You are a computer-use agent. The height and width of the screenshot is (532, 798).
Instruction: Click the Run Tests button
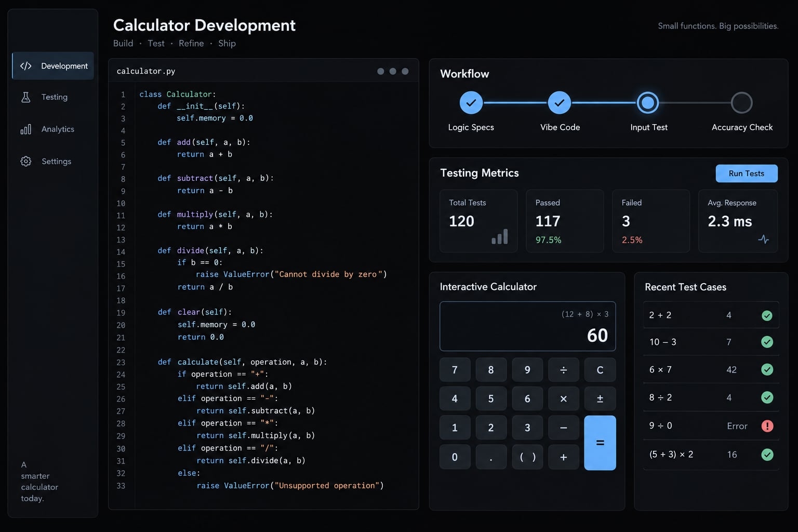pyautogui.click(x=747, y=174)
